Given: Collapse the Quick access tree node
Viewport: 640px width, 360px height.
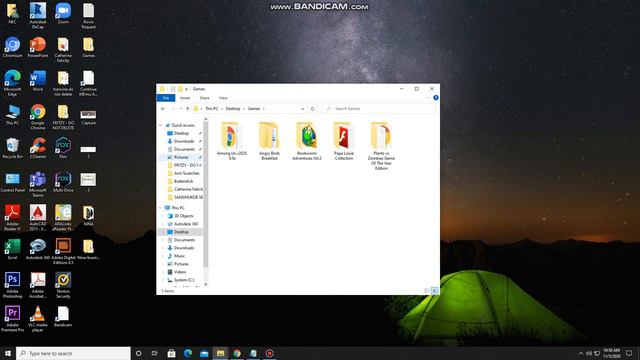Looking at the screenshot, I should [x=160, y=125].
